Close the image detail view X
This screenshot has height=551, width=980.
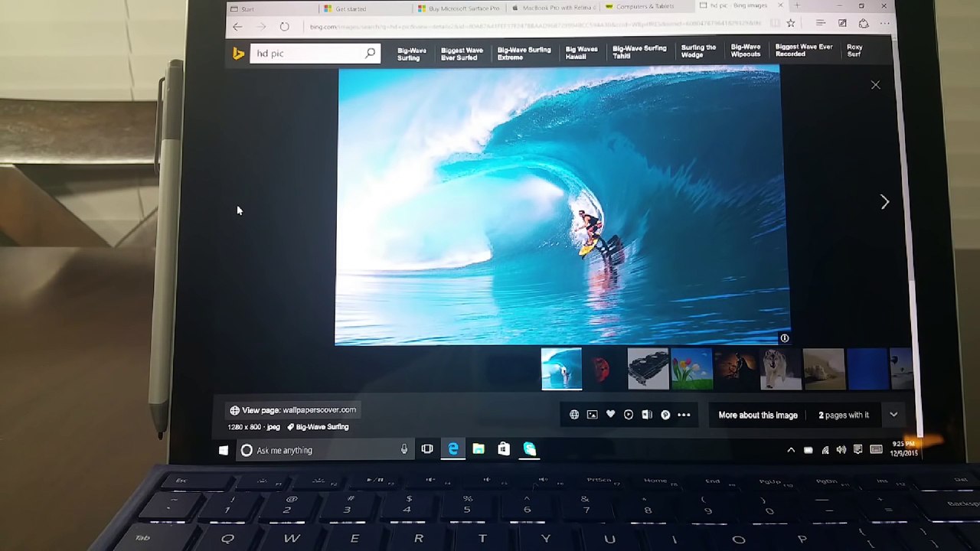[x=875, y=85]
